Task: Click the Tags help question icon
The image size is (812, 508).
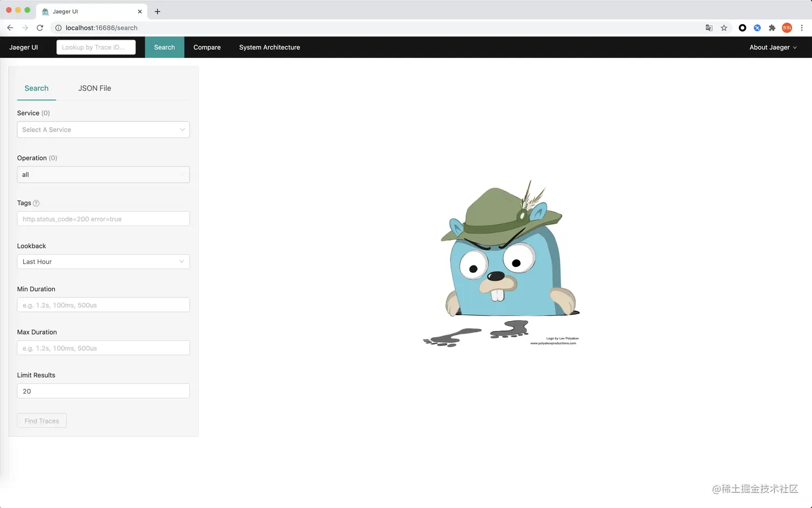Action: (37, 203)
